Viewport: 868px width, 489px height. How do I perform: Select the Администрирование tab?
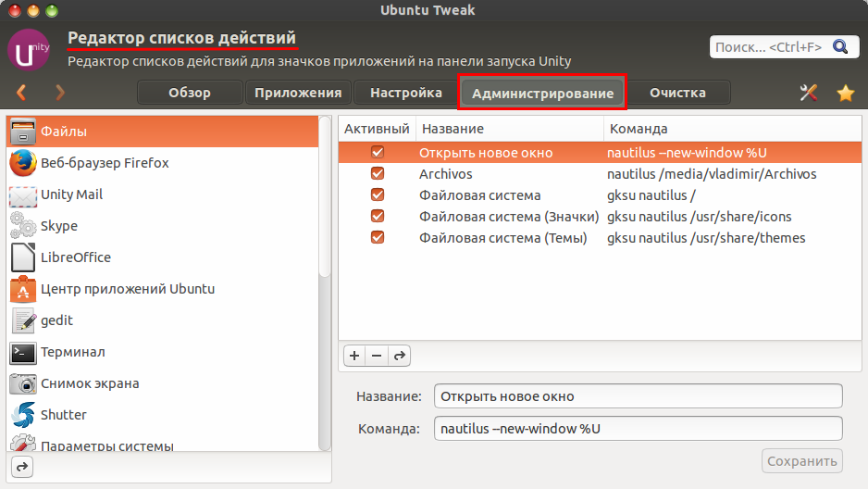(x=542, y=93)
